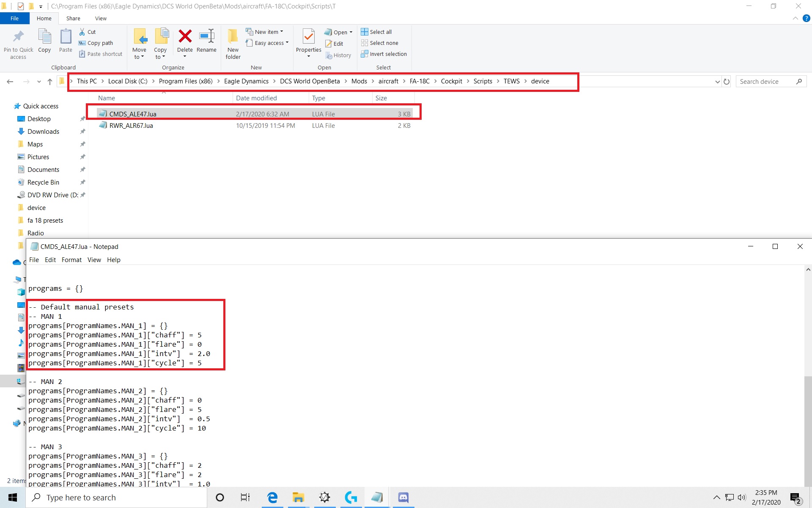This screenshot has height=508, width=812.
Task: Sort files by Name column header
Action: (107, 98)
